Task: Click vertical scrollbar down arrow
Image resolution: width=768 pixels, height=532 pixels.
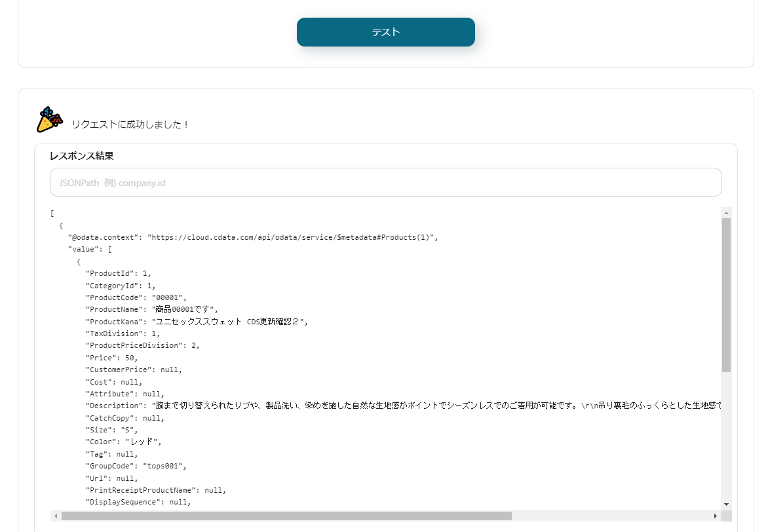Action: [726, 504]
